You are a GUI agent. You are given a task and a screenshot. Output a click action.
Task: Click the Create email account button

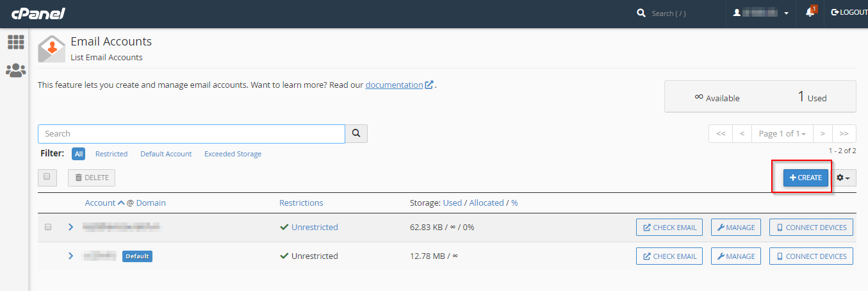pos(805,178)
